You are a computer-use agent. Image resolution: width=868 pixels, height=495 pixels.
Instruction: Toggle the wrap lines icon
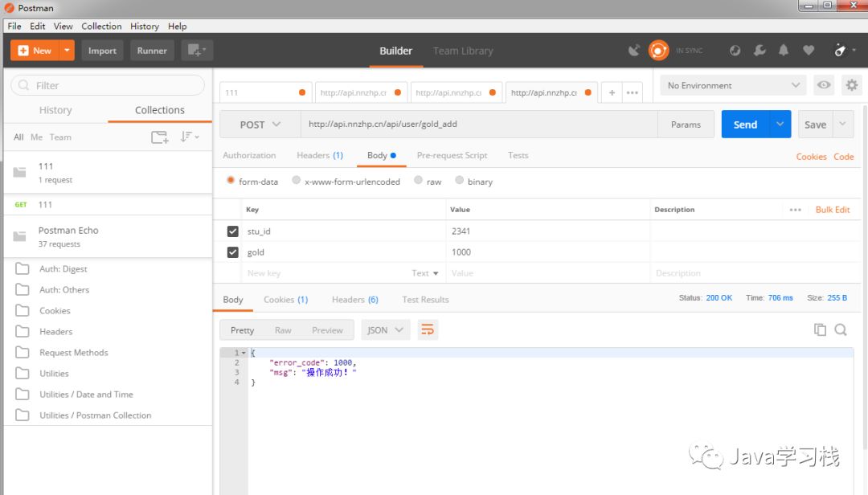pos(428,330)
